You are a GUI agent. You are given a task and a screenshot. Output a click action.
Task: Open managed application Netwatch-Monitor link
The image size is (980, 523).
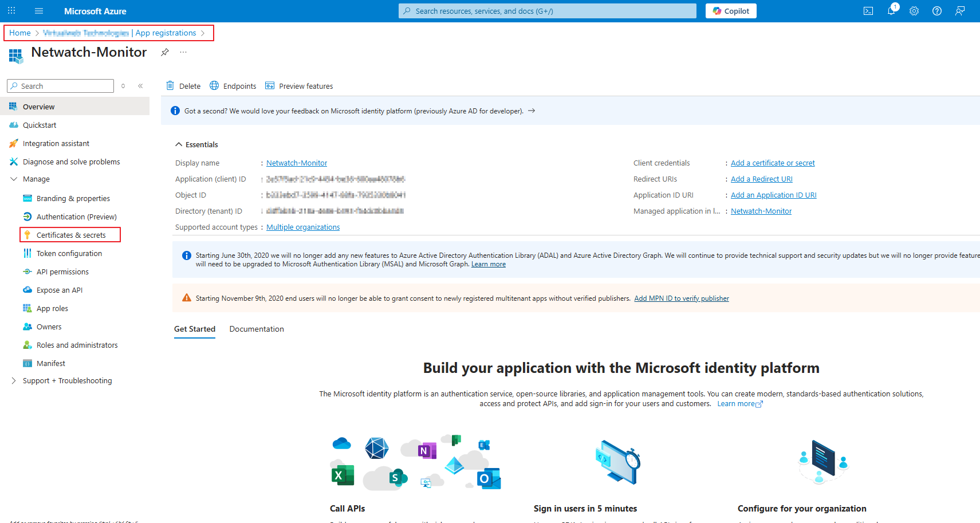pyautogui.click(x=761, y=211)
